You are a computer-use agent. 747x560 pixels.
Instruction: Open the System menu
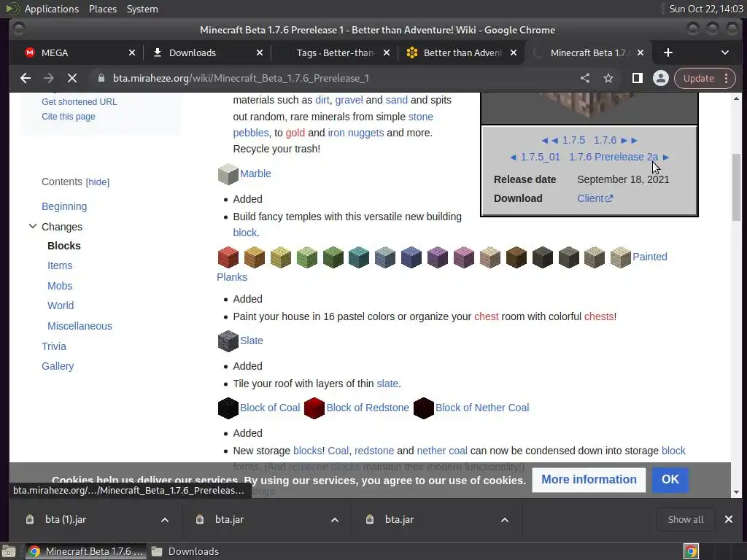[x=142, y=9]
